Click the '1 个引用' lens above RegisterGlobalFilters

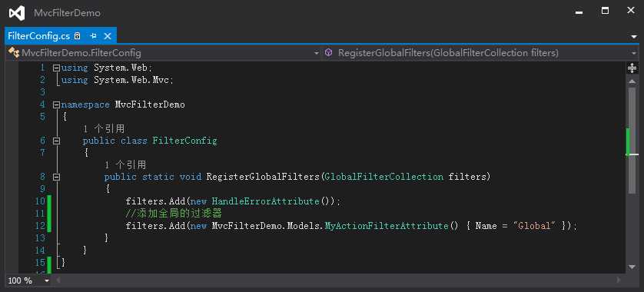point(125,165)
